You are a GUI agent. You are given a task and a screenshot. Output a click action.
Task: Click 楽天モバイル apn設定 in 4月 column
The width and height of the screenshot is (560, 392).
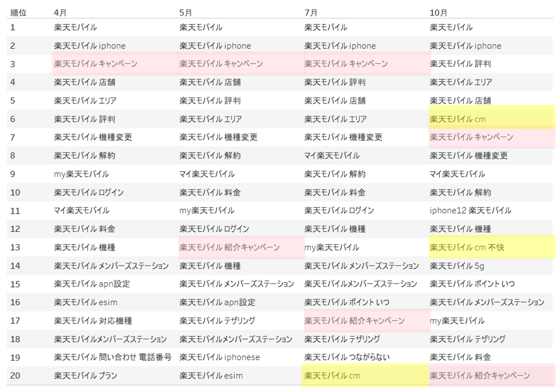click(x=92, y=284)
